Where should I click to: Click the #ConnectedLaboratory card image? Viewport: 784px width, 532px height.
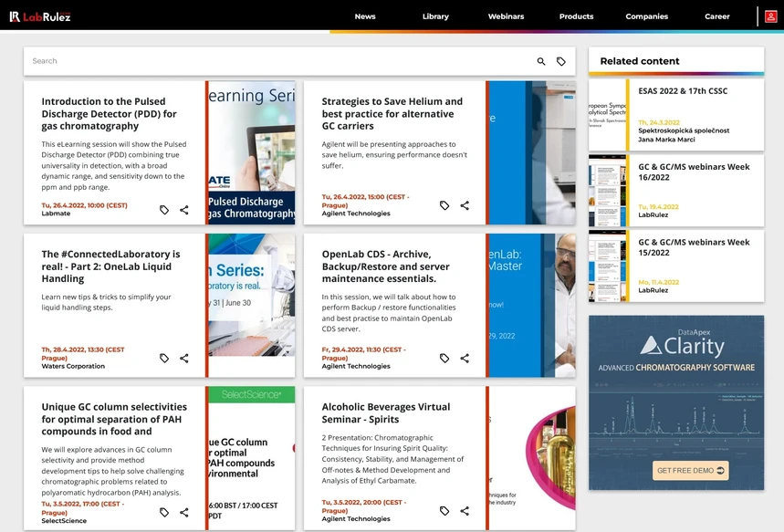click(x=252, y=295)
